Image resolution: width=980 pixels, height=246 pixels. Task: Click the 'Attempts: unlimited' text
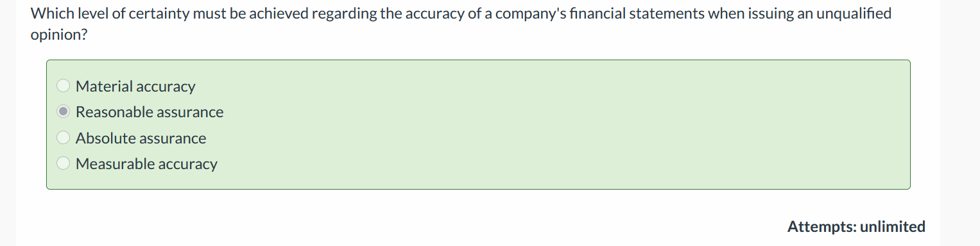coord(856,226)
